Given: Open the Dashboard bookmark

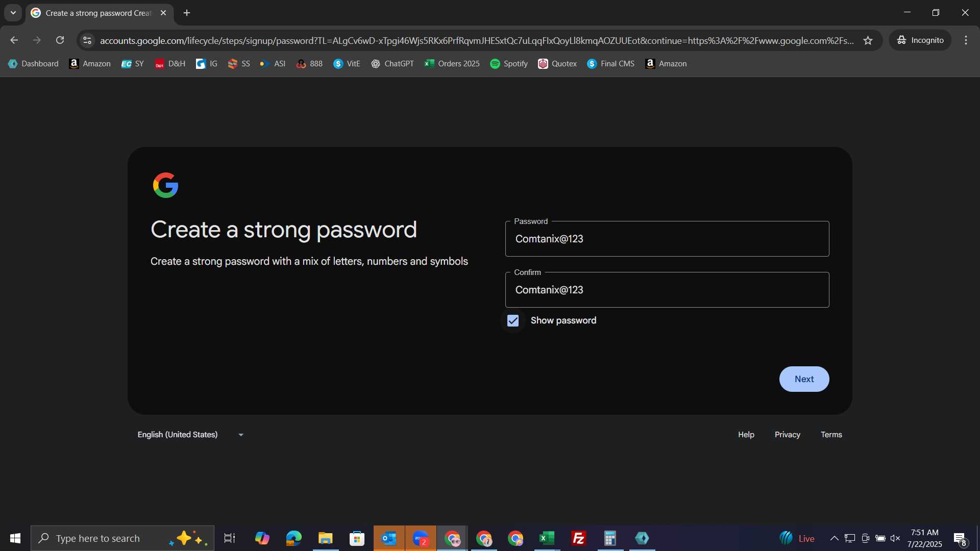Looking at the screenshot, I should click(x=33, y=64).
